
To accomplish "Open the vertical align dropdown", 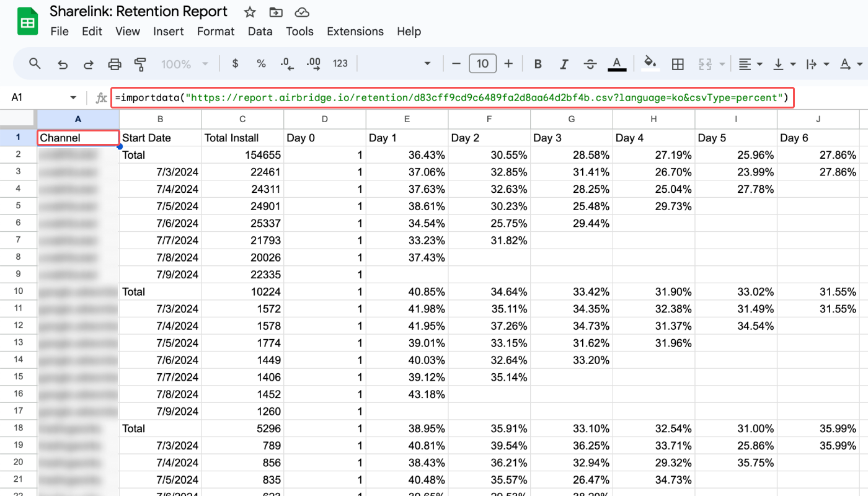I will point(784,63).
